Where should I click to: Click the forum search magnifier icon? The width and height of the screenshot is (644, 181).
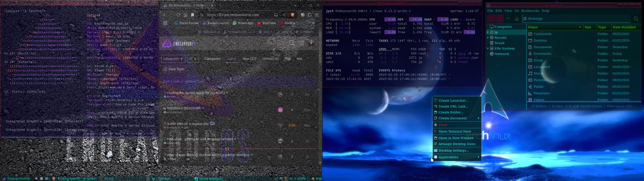click(x=292, y=43)
